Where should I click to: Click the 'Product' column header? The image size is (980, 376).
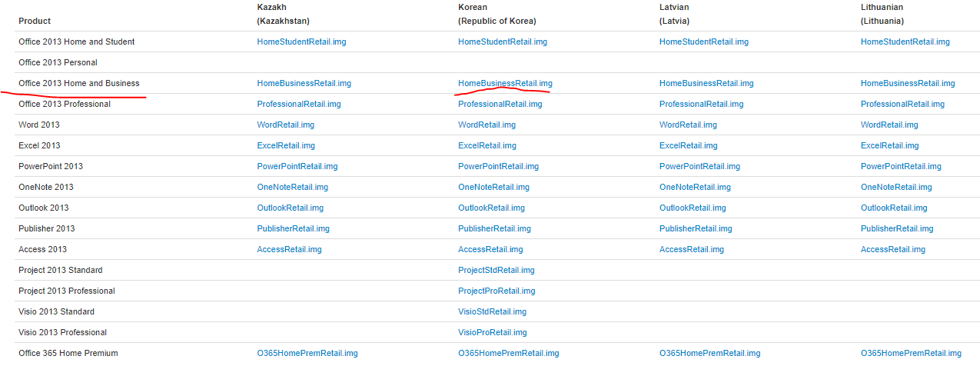(35, 21)
